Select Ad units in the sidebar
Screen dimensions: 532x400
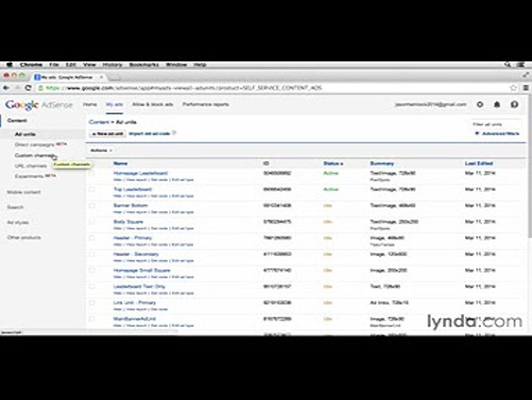coord(25,134)
